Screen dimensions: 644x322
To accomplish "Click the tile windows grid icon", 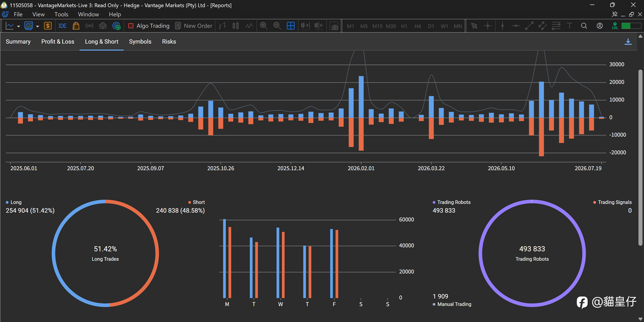I will (291, 26).
